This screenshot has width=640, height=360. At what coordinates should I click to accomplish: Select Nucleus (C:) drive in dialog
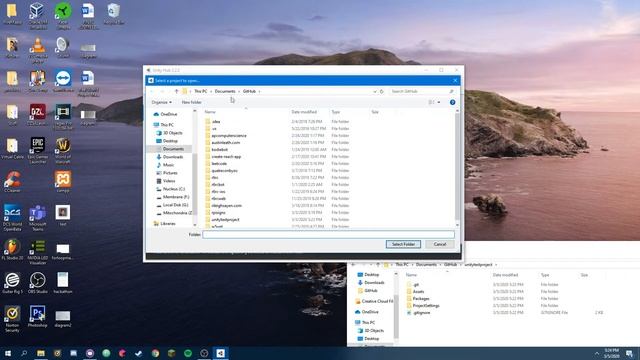click(x=173, y=189)
